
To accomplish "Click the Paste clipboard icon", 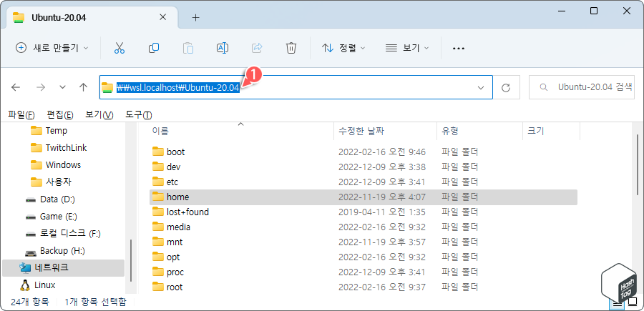I will pyautogui.click(x=188, y=48).
